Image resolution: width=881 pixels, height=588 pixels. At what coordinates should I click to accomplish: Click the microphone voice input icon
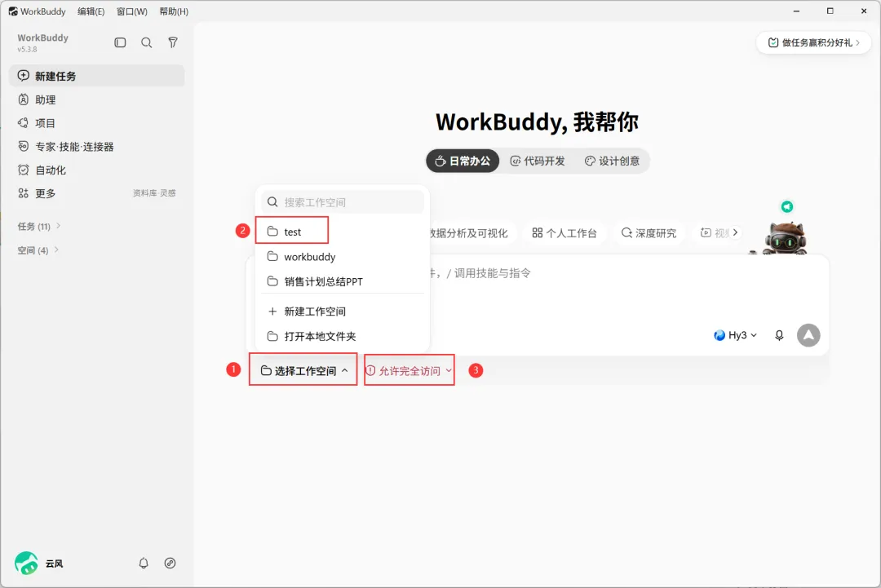tap(779, 335)
